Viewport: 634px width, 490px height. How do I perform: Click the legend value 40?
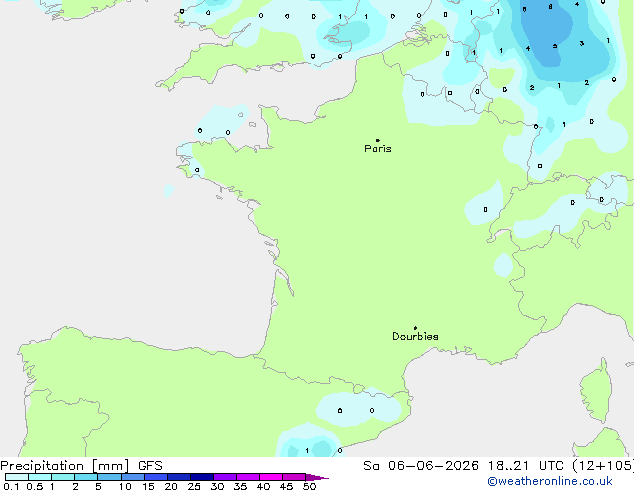pyautogui.click(x=263, y=486)
